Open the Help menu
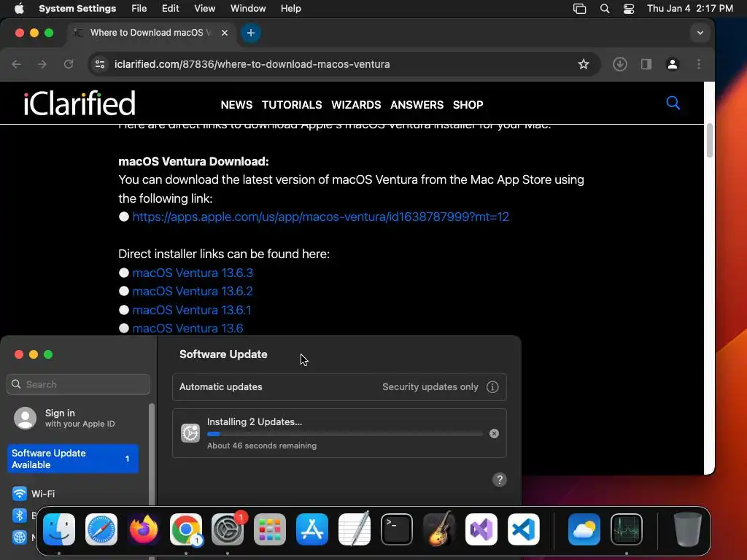Screen dimensions: 747x560 pyautogui.click(x=290, y=8)
